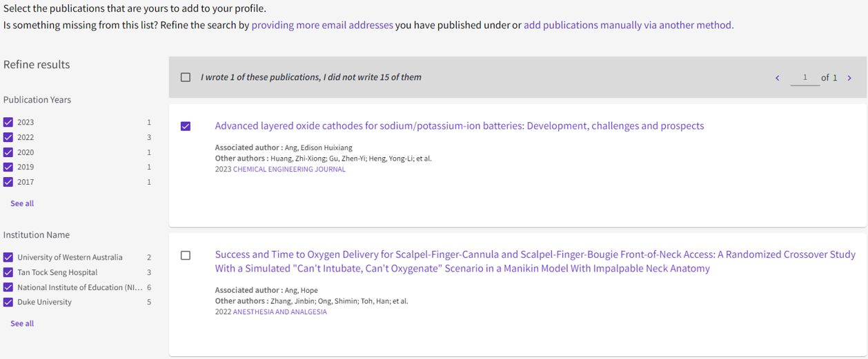Uncheck the 2022 publication year filter
This screenshot has height=359, width=868.
[x=8, y=137]
